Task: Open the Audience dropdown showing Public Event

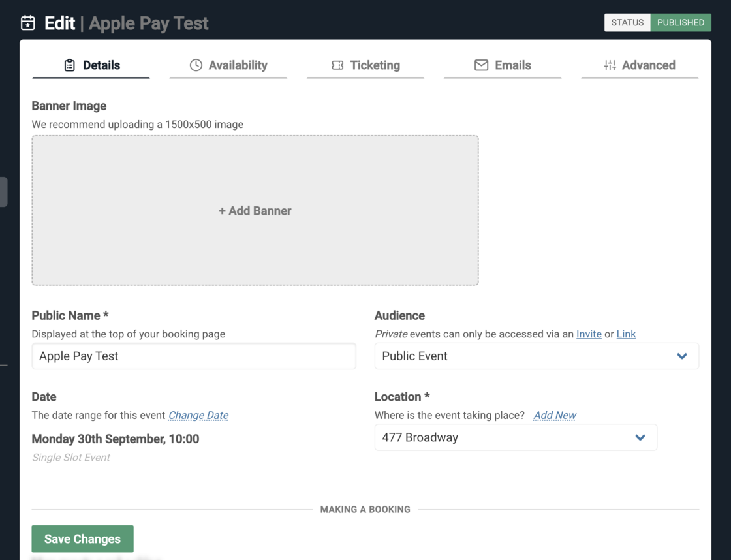Action: click(x=536, y=356)
